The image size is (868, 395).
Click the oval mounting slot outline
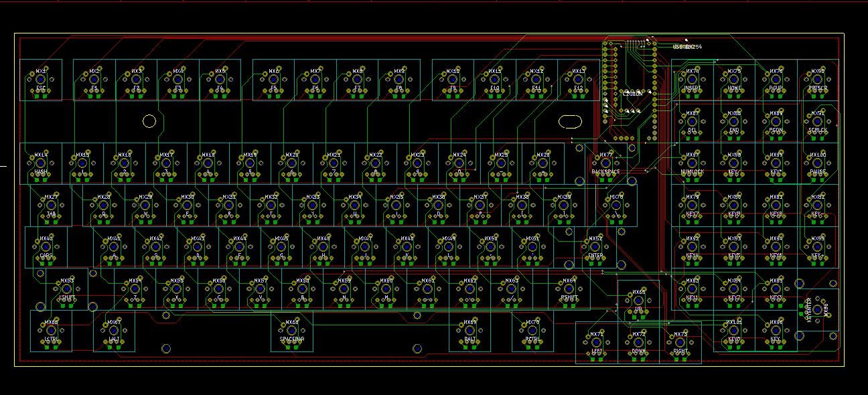(x=570, y=121)
